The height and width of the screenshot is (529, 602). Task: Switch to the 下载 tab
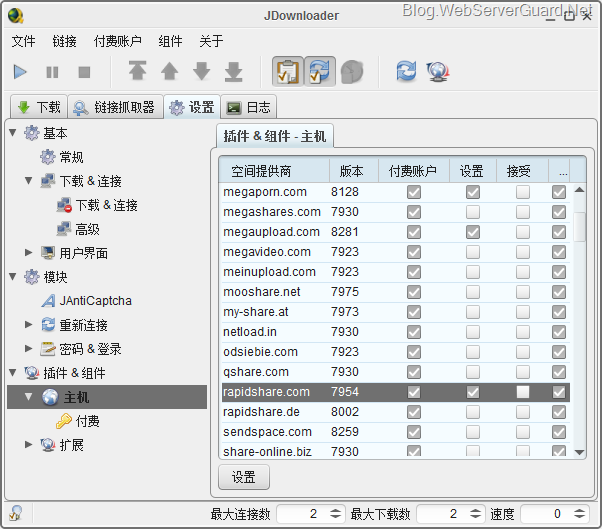[39, 107]
